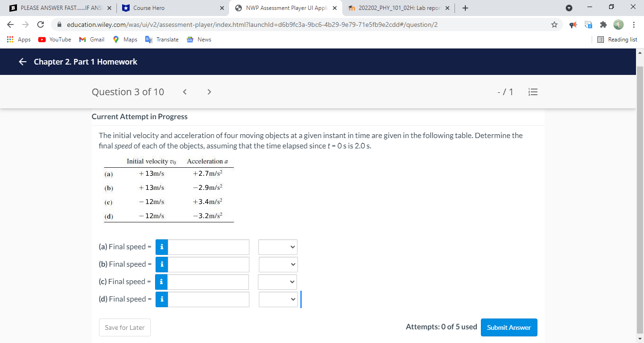
Task: Open the question list icon
Action: [x=533, y=92]
